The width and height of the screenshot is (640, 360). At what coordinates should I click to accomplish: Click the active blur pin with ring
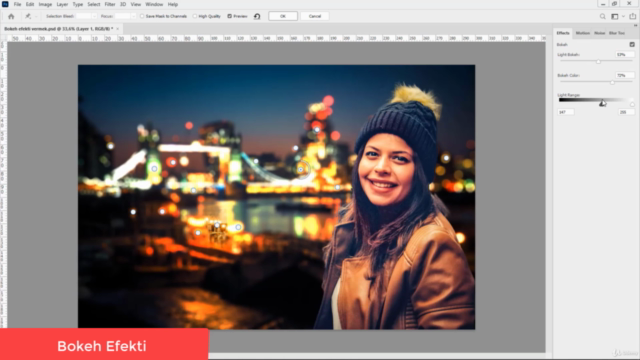(301, 169)
